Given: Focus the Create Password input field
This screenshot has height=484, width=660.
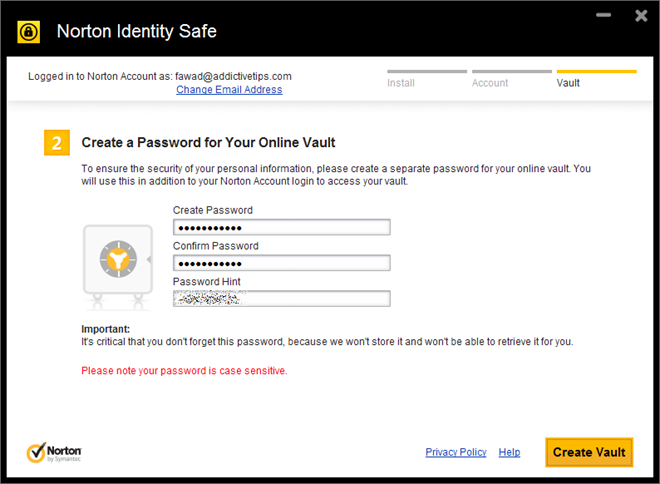Looking at the screenshot, I should point(282,227).
